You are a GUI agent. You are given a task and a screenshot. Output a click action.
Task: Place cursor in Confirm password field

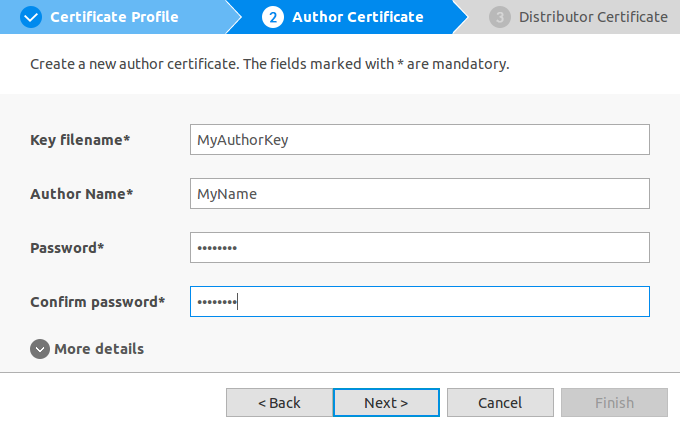point(419,302)
